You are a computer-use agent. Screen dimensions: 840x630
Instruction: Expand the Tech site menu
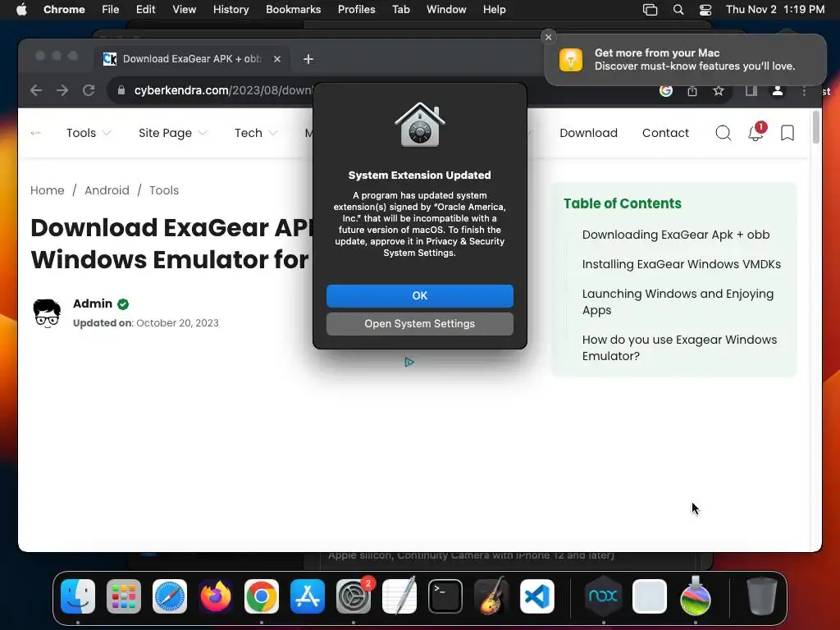click(256, 133)
